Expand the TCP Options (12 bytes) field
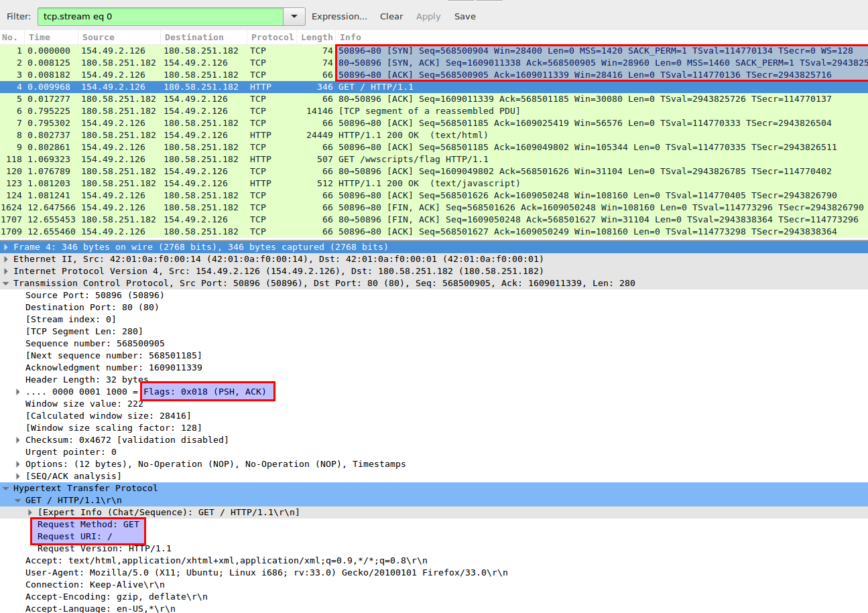This screenshot has width=868, height=613. point(18,464)
